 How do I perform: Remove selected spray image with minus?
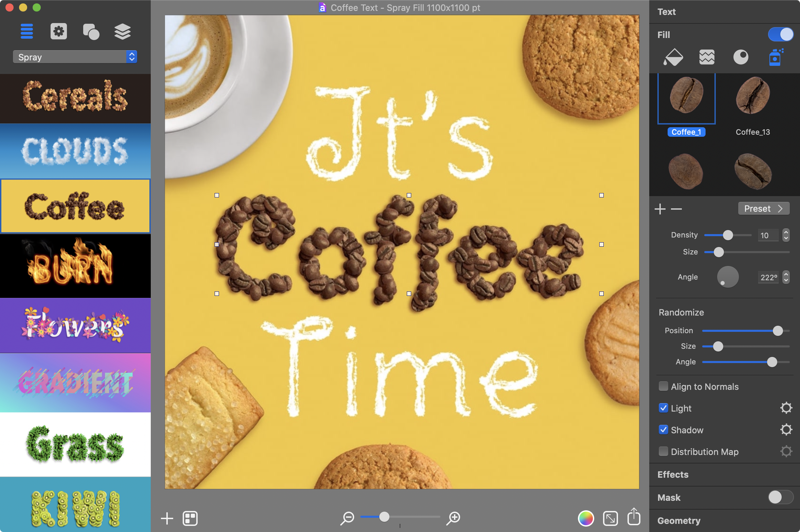point(676,209)
